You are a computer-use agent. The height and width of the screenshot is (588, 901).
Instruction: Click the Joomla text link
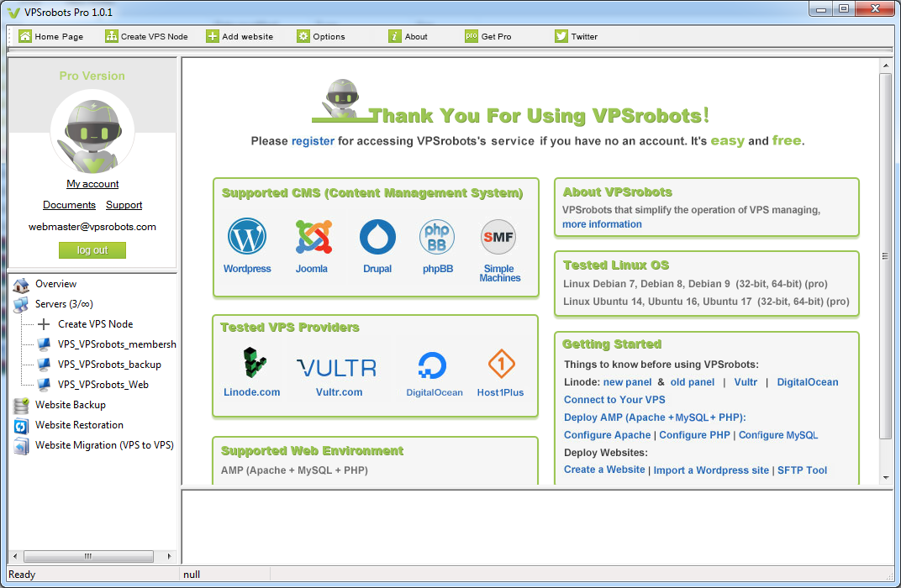[x=312, y=269]
